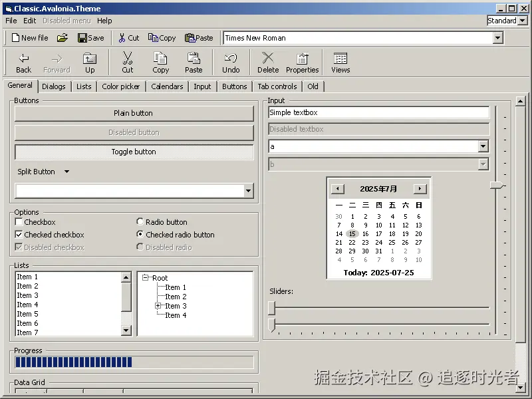Click the open folder icon in toolbar
532x399 pixels.
tap(62, 38)
